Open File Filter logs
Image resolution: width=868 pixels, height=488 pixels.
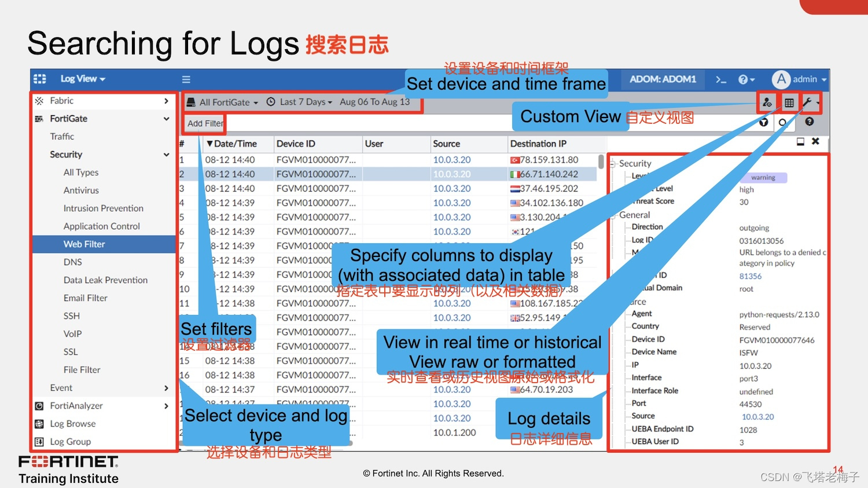click(82, 370)
